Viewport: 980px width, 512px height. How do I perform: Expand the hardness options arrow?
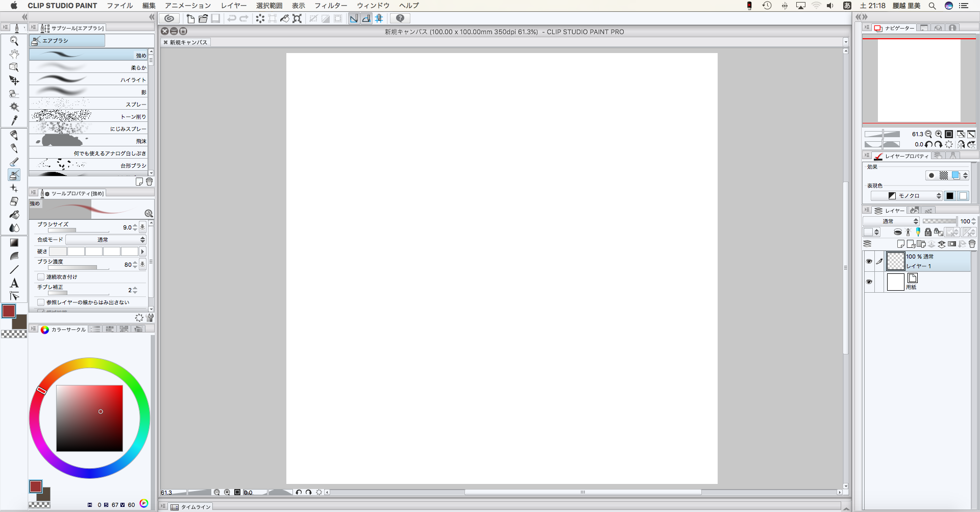142,251
